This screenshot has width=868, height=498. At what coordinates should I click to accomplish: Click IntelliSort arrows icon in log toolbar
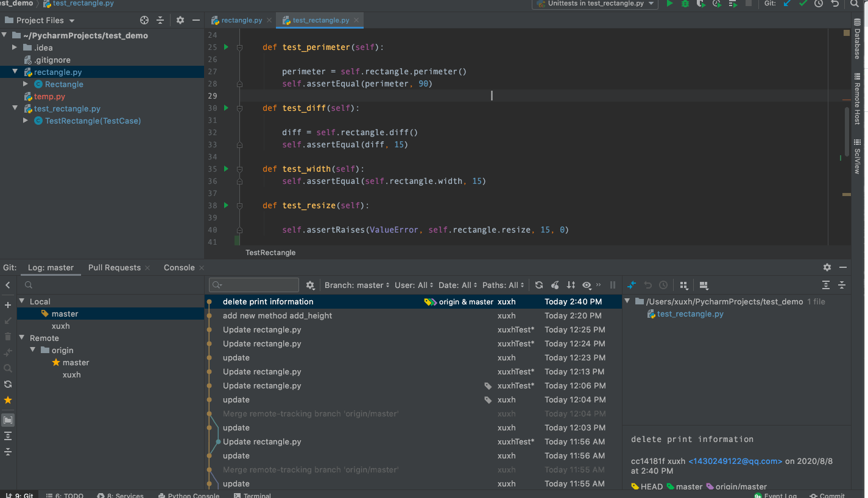pyautogui.click(x=571, y=285)
